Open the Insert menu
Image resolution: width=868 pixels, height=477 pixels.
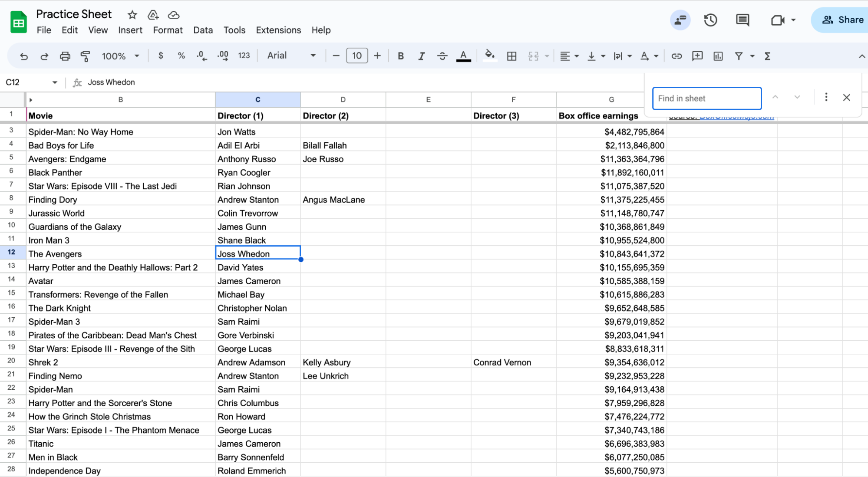tap(130, 30)
